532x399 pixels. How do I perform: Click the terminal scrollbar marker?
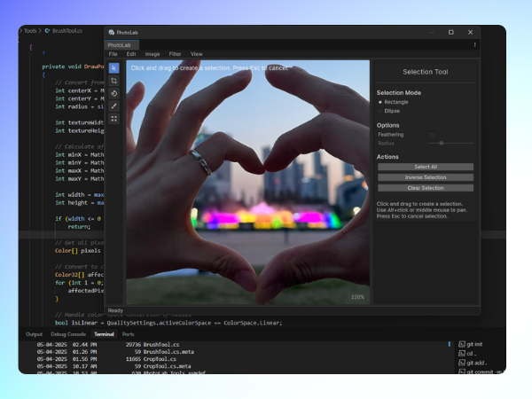tap(450, 344)
